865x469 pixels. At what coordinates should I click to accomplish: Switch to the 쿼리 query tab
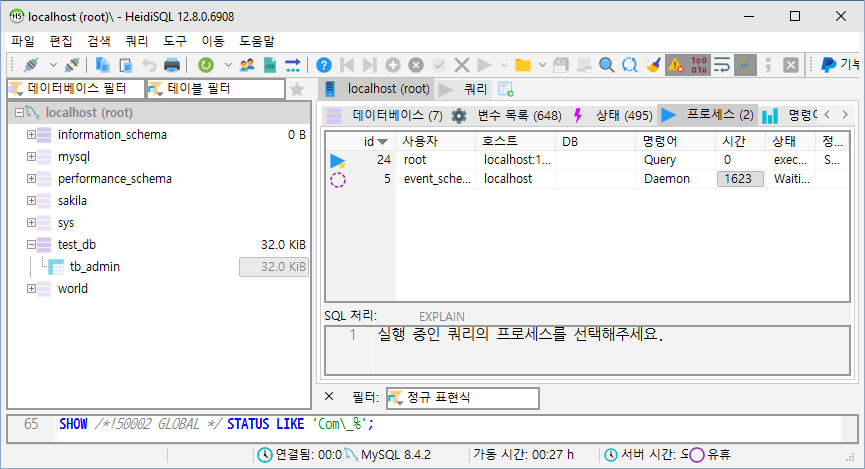tap(464, 89)
